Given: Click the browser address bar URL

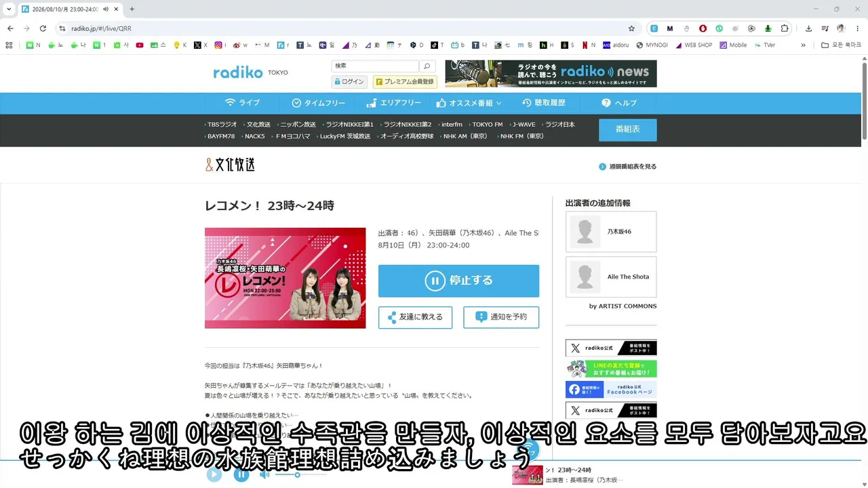Looking at the screenshot, I should [x=101, y=28].
